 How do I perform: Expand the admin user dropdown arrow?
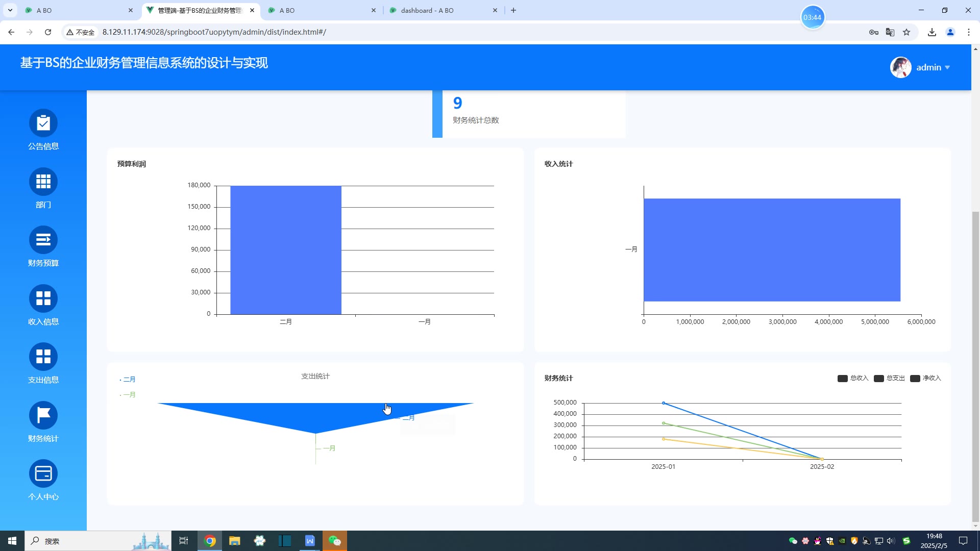947,67
